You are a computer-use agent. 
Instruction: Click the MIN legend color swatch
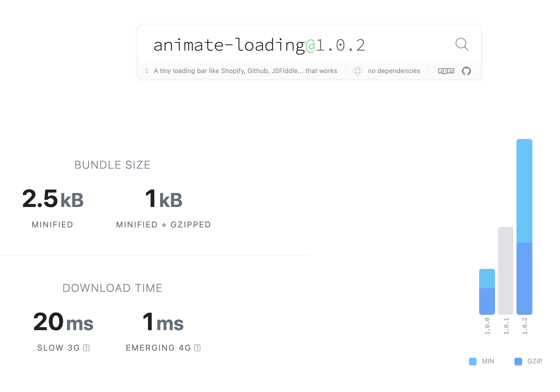point(473,361)
